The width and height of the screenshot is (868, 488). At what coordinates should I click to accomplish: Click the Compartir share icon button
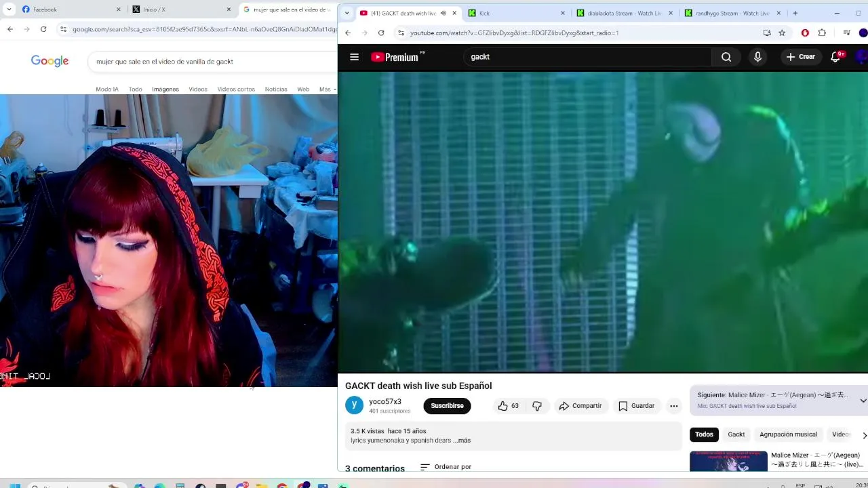point(580,406)
